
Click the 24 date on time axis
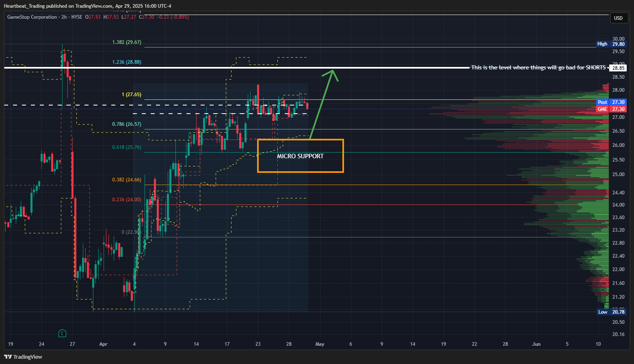coord(41,344)
